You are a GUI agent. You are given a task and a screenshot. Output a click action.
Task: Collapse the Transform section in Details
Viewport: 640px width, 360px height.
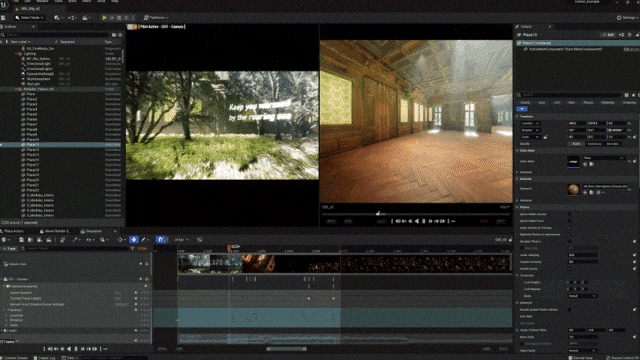coord(518,116)
